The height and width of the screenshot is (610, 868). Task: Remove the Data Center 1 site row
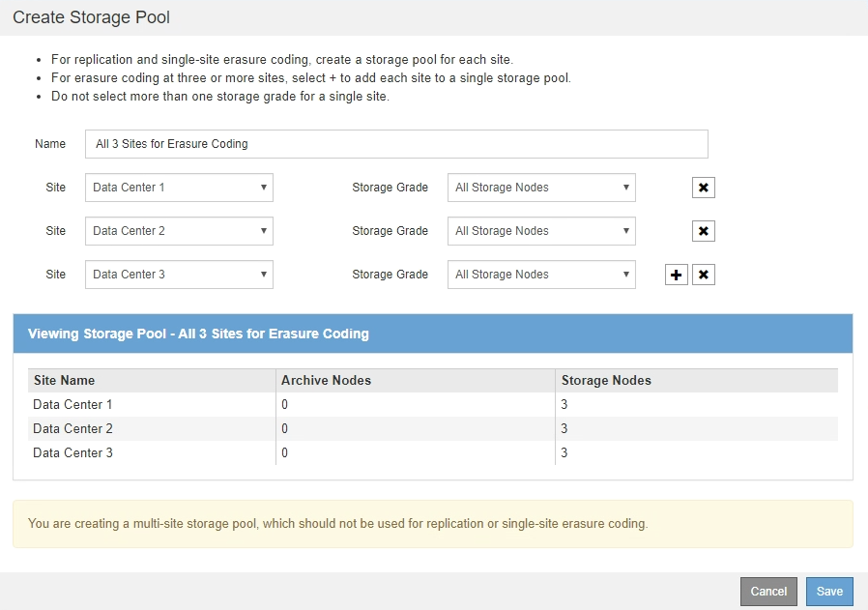(x=704, y=188)
